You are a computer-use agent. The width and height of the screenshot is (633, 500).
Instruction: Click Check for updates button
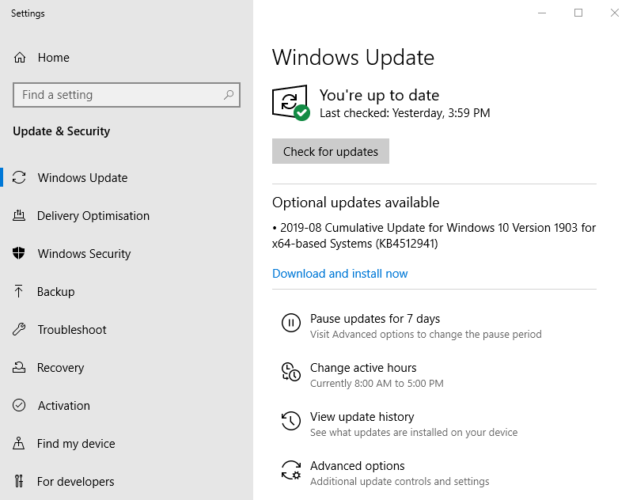[331, 151]
